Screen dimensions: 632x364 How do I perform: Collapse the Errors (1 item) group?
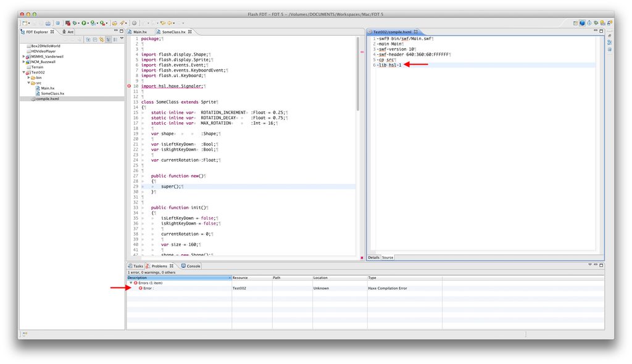coord(130,283)
